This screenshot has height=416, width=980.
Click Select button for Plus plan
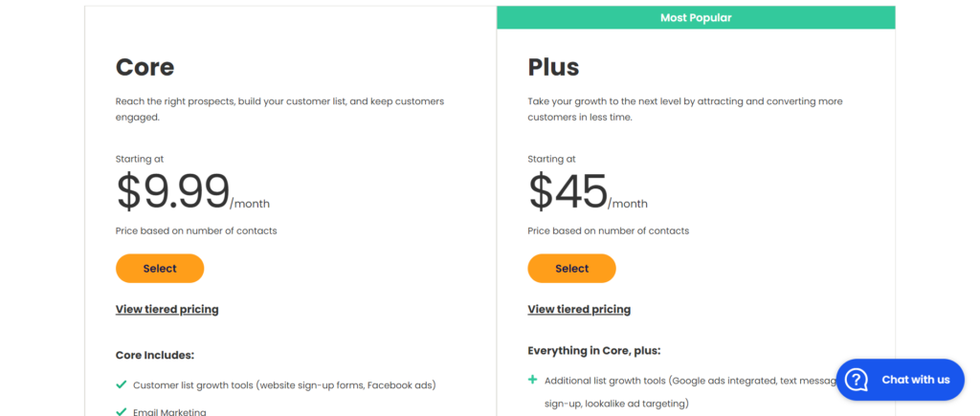tap(571, 269)
